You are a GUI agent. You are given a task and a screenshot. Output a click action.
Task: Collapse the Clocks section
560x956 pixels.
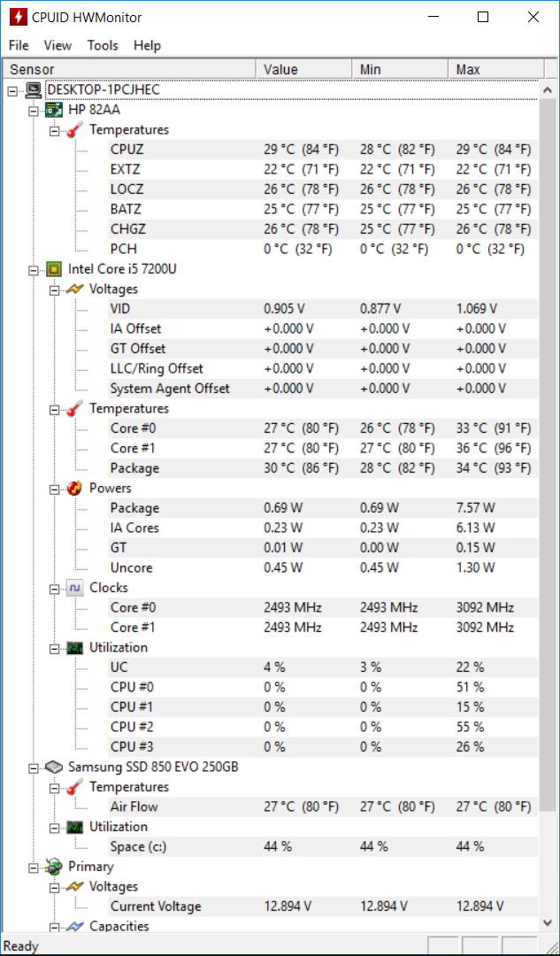(54, 588)
